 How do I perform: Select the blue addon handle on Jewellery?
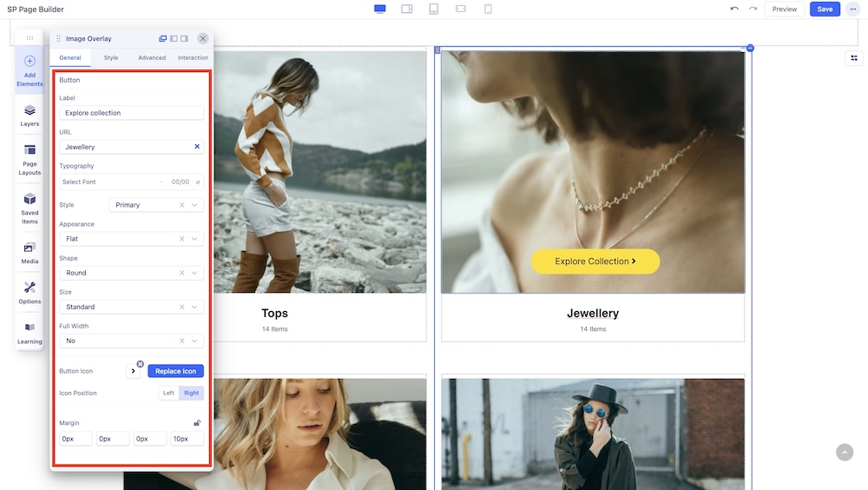click(x=750, y=49)
